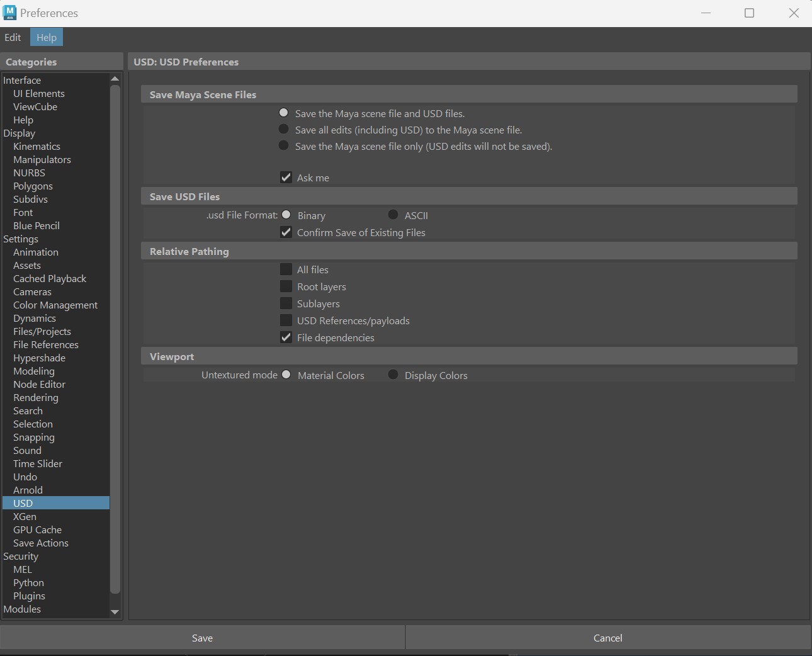Collapse the Save Maya Scene Files section
Viewport: 812px width, 656px height.
point(469,94)
